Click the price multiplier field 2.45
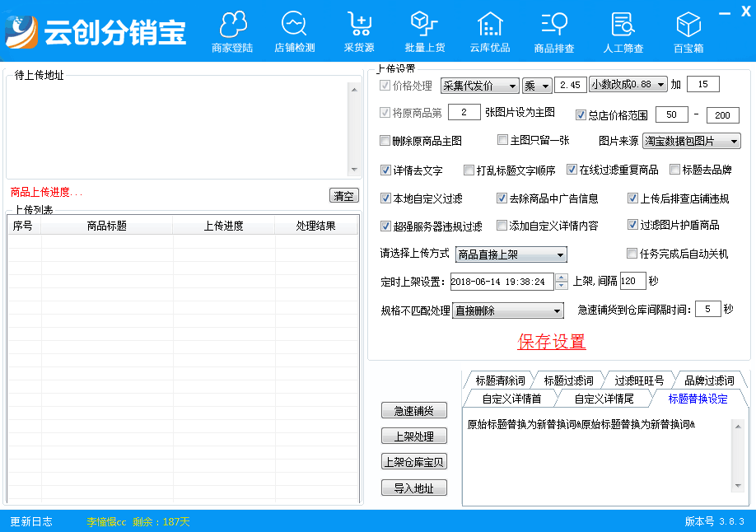The width and height of the screenshot is (756, 532). tap(571, 85)
